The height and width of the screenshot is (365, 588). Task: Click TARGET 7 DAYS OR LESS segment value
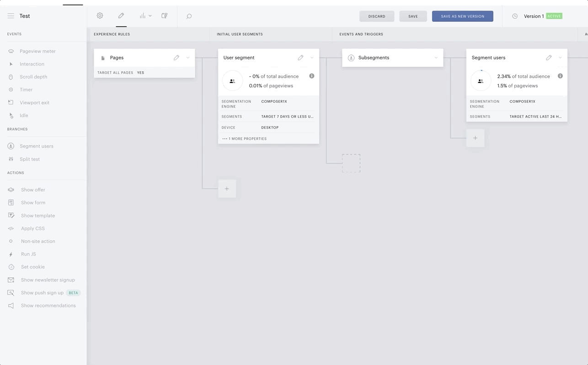[x=287, y=117]
